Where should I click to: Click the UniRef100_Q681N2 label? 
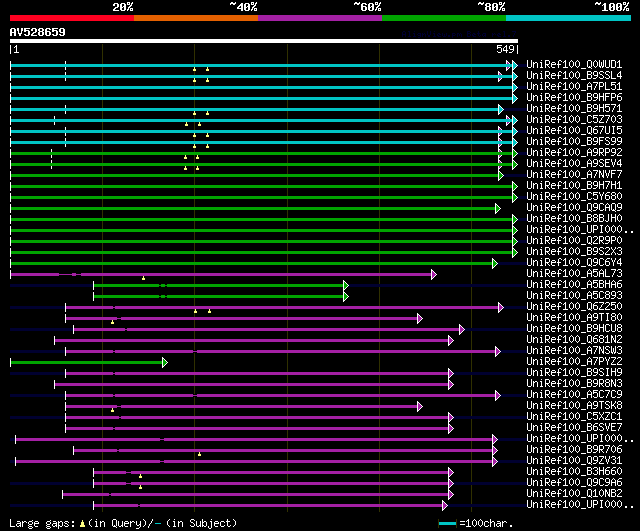click(x=574, y=340)
